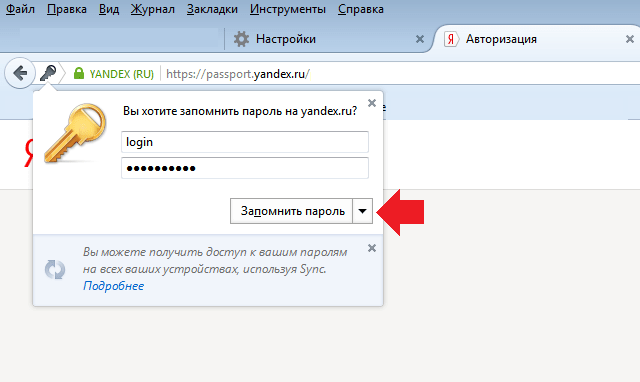Open the Вид menu
The height and width of the screenshot is (382, 640).
tap(109, 9)
